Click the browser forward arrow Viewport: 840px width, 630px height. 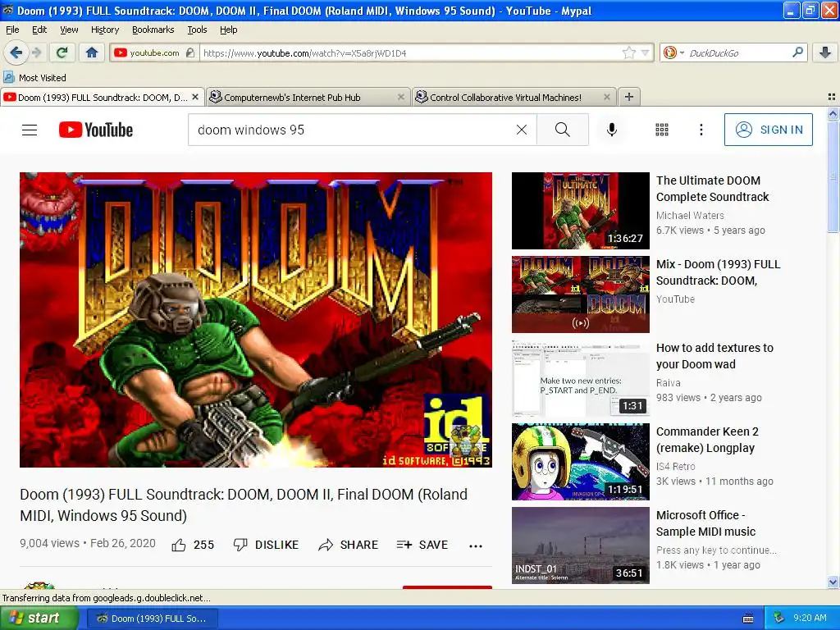pos(36,52)
